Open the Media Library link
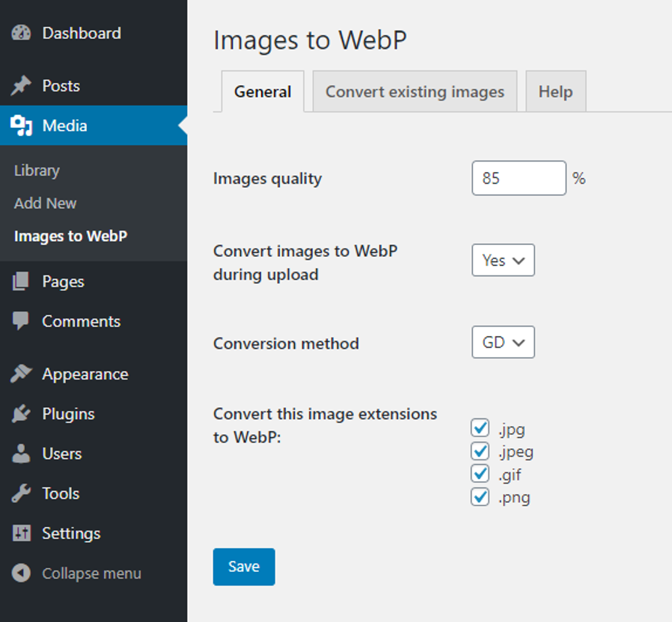672x622 pixels. coord(36,170)
